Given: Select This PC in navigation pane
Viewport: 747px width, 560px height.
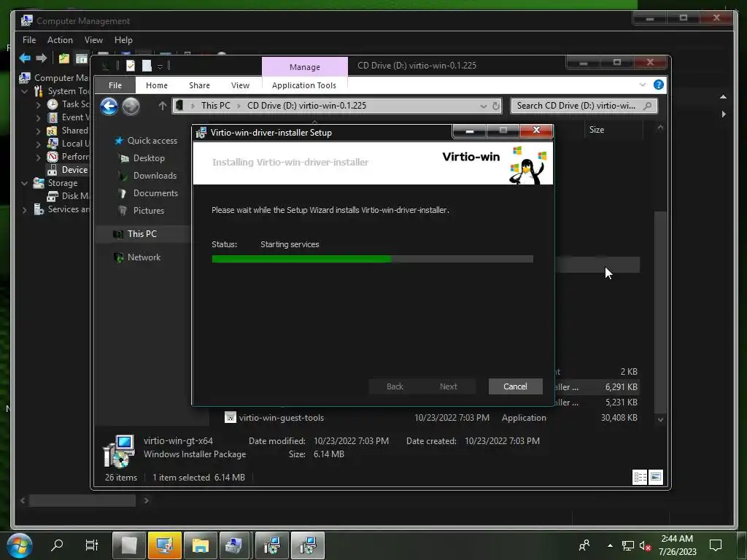Looking at the screenshot, I should pyautogui.click(x=142, y=234).
